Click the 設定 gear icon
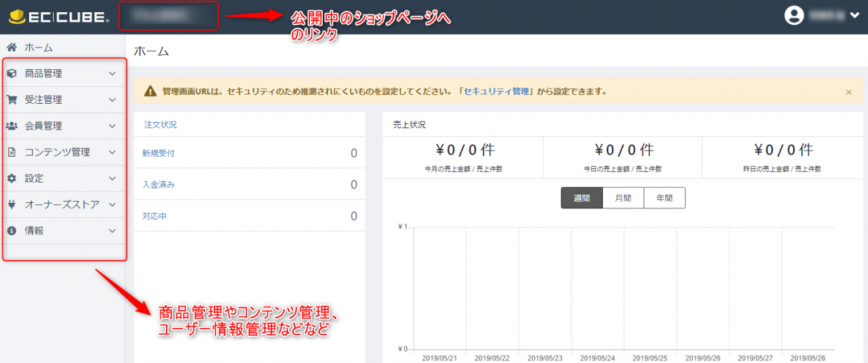This screenshot has width=868, height=363. point(12,178)
